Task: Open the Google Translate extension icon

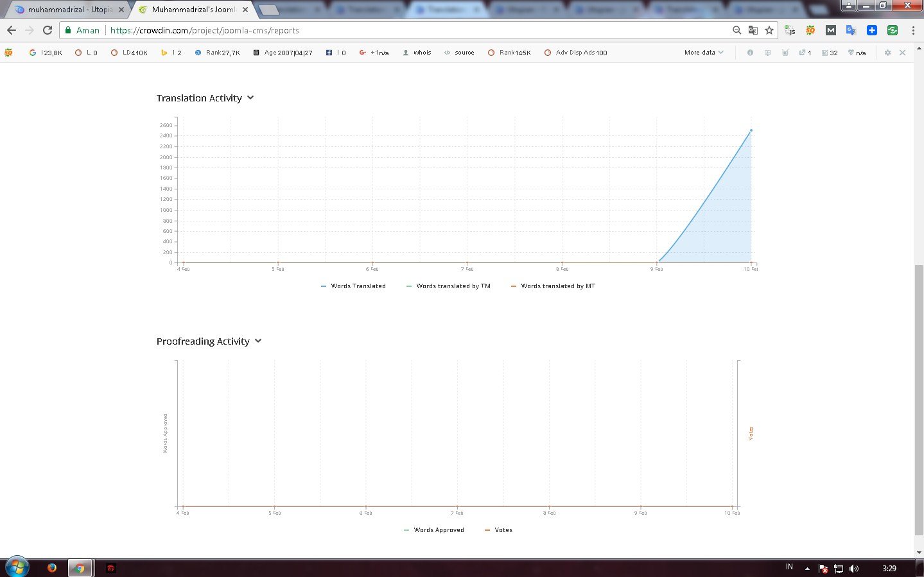Action: pyautogui.click(x=851, y=30)
